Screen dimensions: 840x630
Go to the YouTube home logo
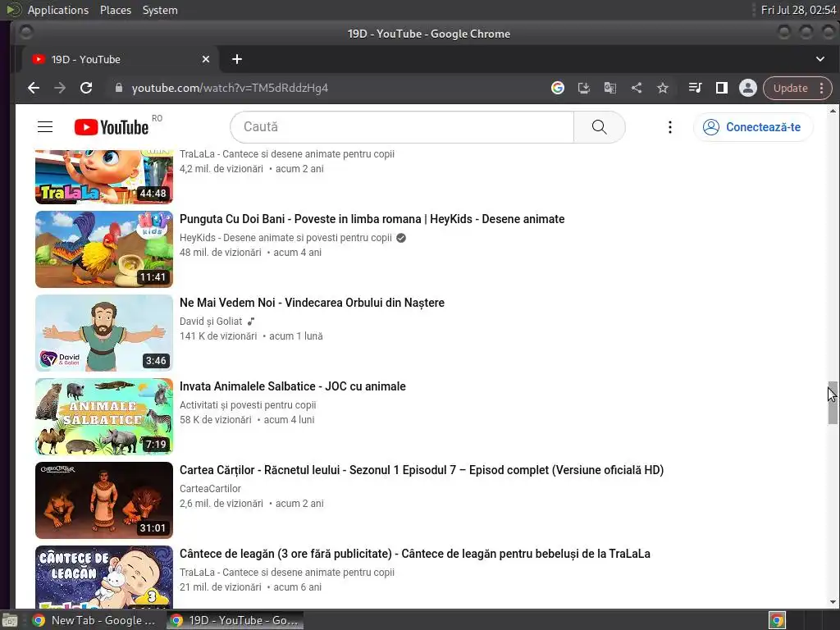coord(112,127)
